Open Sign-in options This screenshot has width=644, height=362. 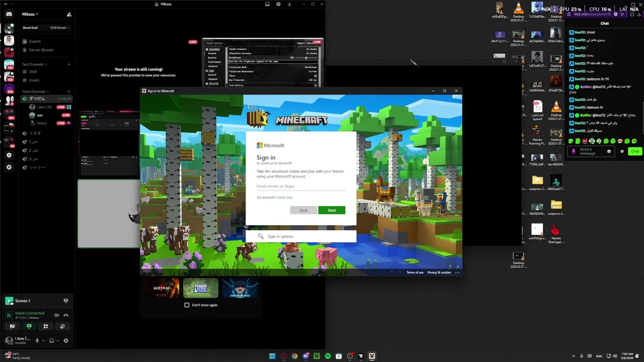pos(301,236)
